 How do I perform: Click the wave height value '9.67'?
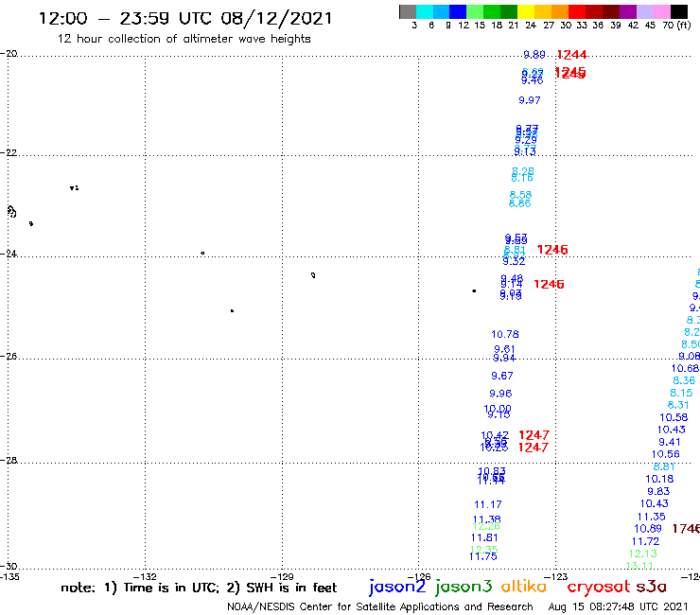[501, 376]
